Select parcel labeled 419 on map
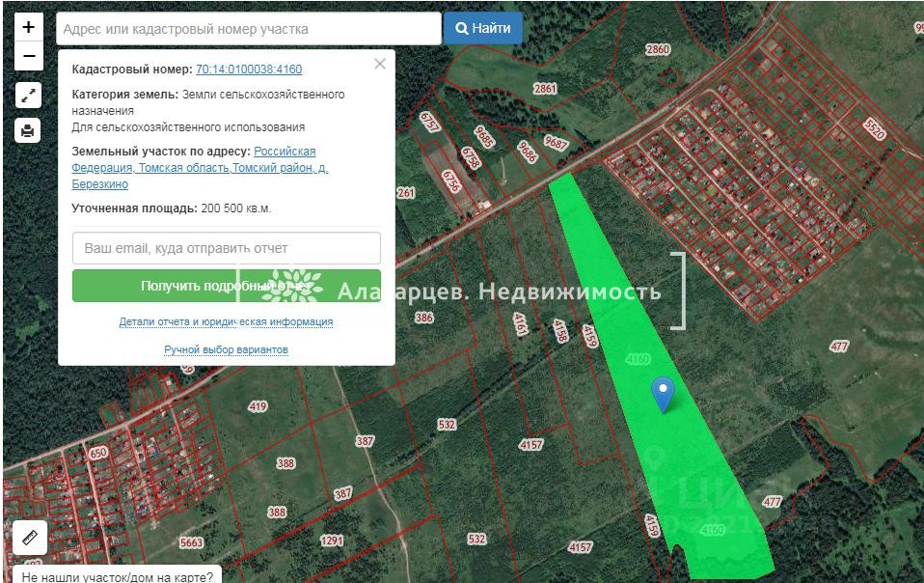The height and width of the screenshot is (583, 924). (x=258, y=406)
